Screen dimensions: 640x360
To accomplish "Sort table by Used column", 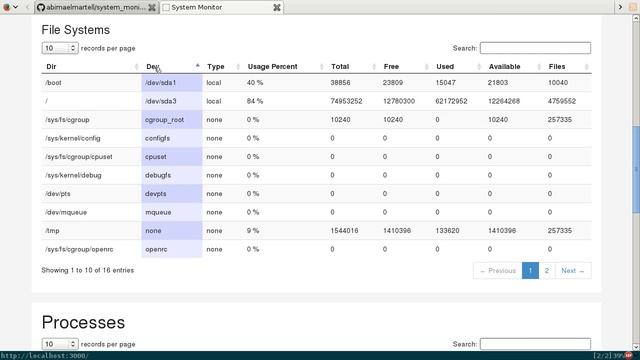I will coord(458,67).
